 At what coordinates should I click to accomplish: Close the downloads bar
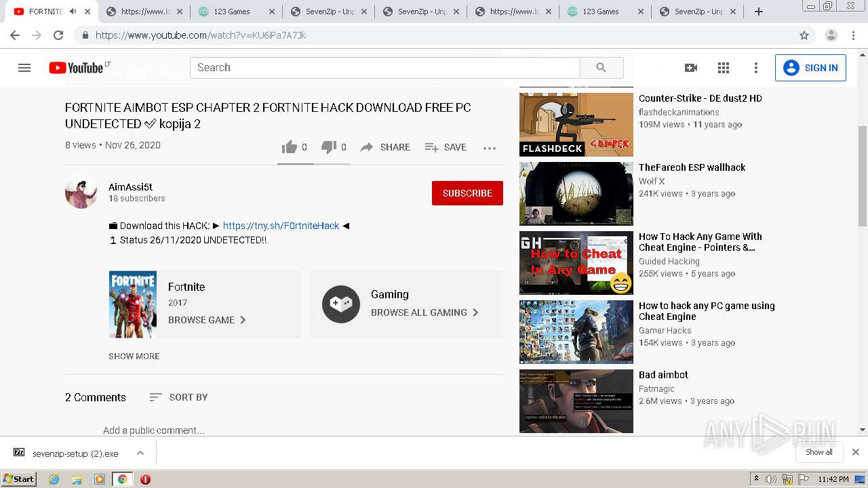click(x=855, y=452)
